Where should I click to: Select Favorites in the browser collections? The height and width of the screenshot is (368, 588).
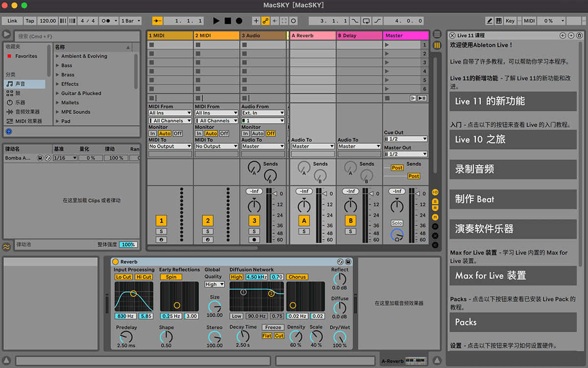tap(26, 56)
